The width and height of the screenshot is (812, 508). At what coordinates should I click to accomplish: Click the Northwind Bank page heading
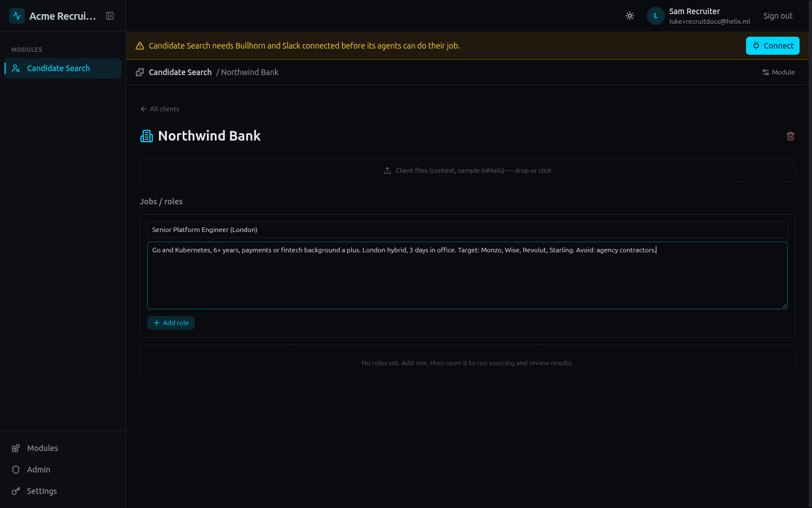click(x=209, y=136)
